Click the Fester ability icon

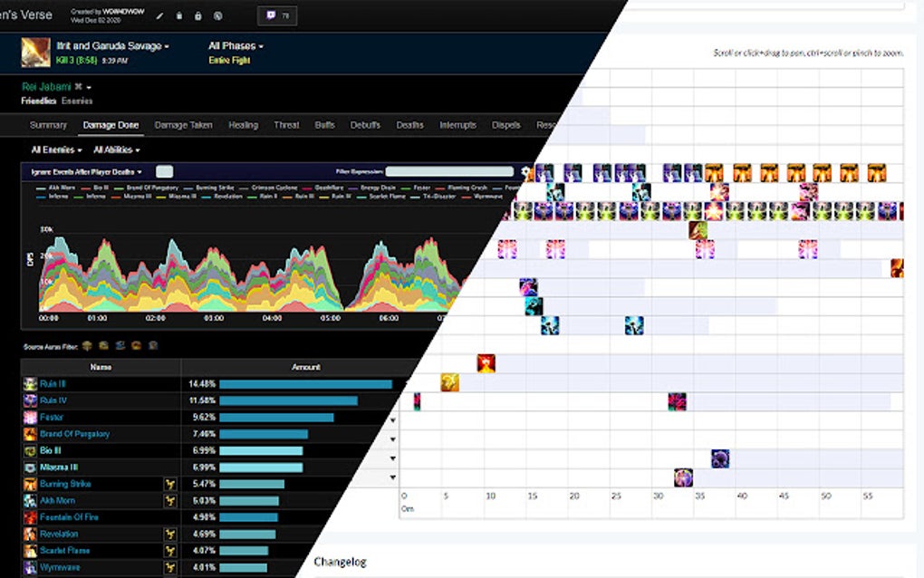(30, 417)
